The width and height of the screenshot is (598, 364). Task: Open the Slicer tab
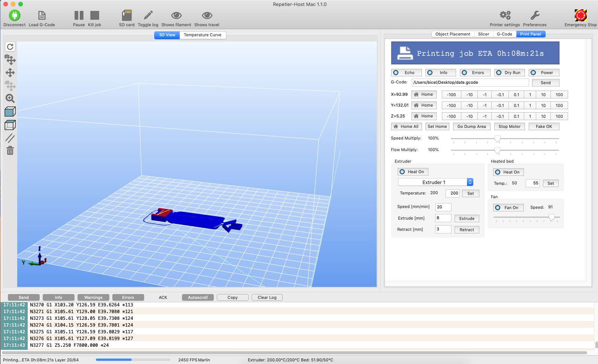click(x=483, y=34)
